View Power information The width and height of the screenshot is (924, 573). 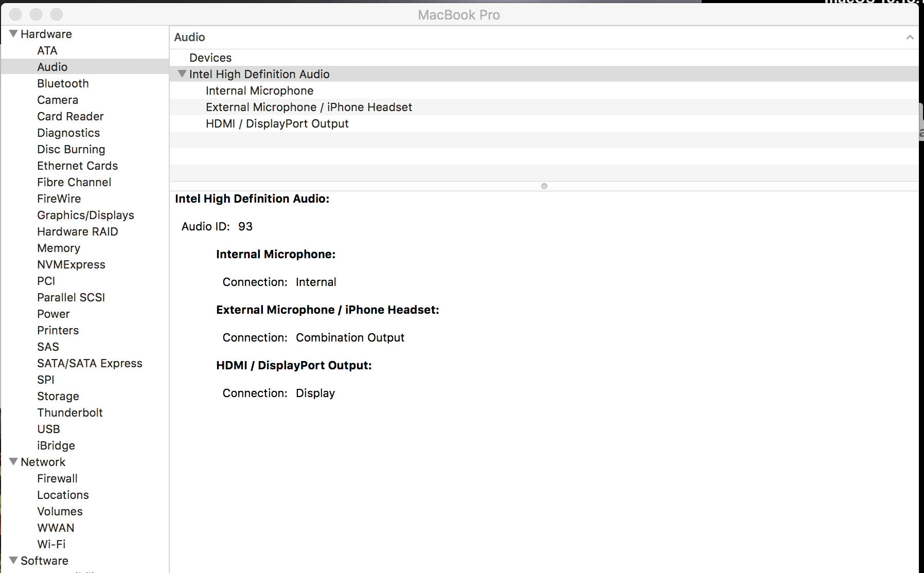[53, 314]
